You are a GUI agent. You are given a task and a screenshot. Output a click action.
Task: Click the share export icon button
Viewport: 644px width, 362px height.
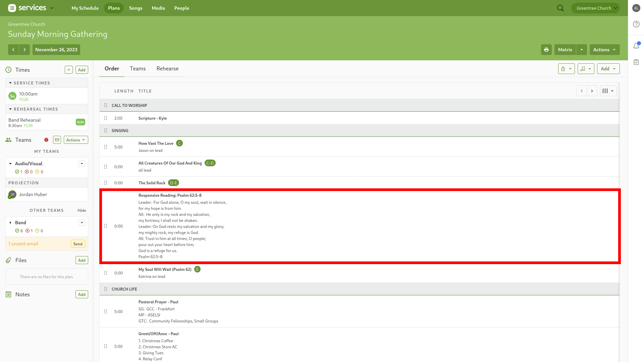pyautogui.click(x=566, y=69)
